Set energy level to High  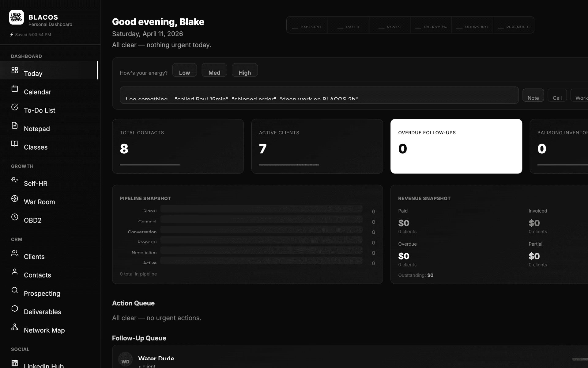pos(244,70)
